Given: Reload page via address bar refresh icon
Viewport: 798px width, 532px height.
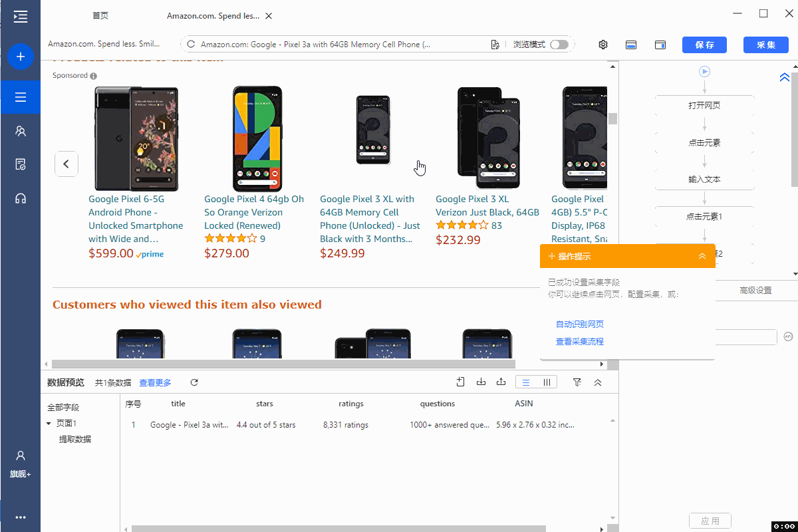Looking at the screenshot, I should [x=191, y=45].
